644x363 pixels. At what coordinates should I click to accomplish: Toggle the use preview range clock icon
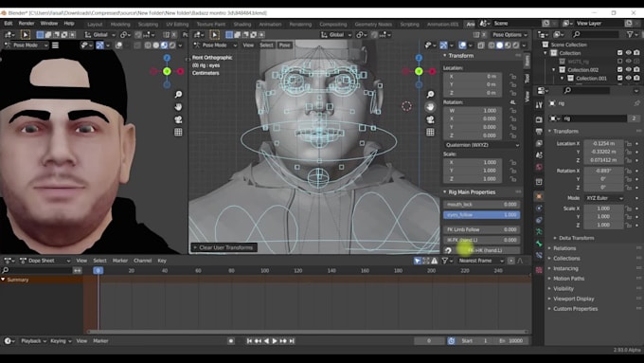point(452,341)
